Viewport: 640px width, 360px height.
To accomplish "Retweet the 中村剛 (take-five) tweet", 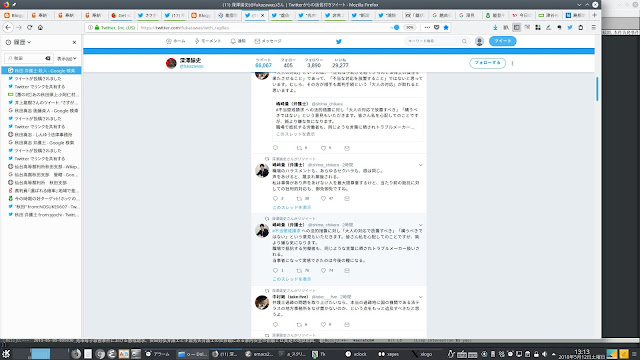I will pyautogui.click(x=299, y=324).
